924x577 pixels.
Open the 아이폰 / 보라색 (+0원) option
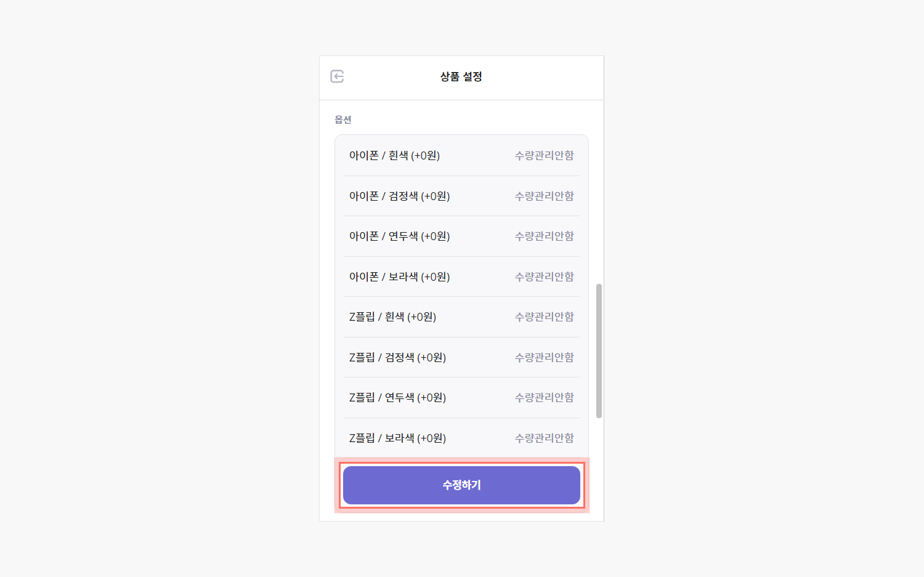coord(461,276)
